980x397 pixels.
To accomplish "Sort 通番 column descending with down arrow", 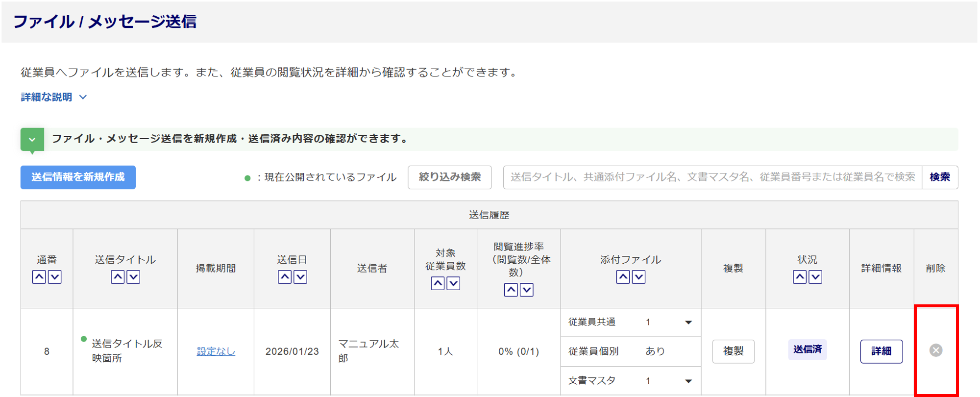I will click(x=55, y=277).
